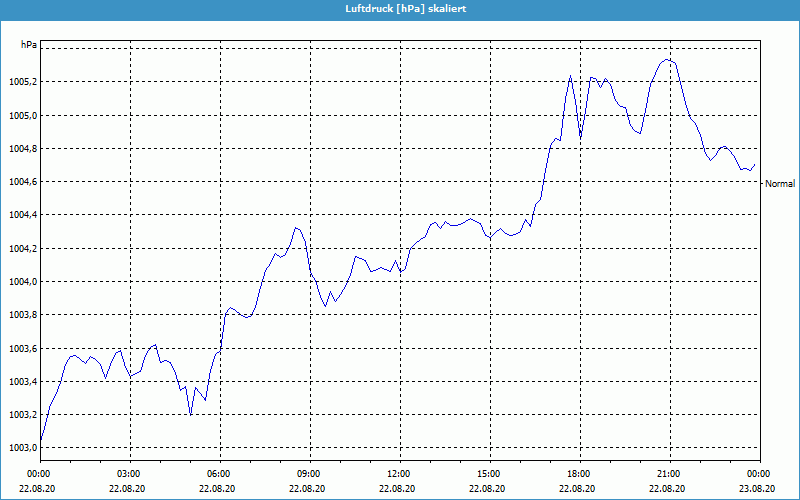Image resolution: width=800 pixels, height=500 pixels.
Task: Click the curve's highest peak near 21:00
Action: click(669, 60)
